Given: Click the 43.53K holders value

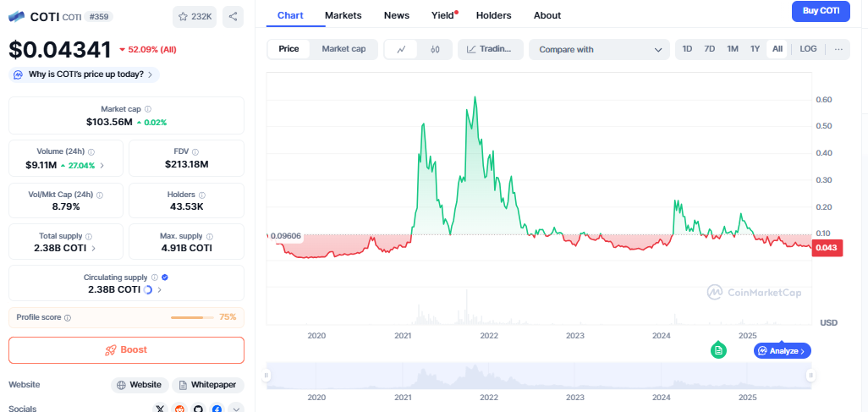Looking at the screenshot, I should click(x=185, y=206).
